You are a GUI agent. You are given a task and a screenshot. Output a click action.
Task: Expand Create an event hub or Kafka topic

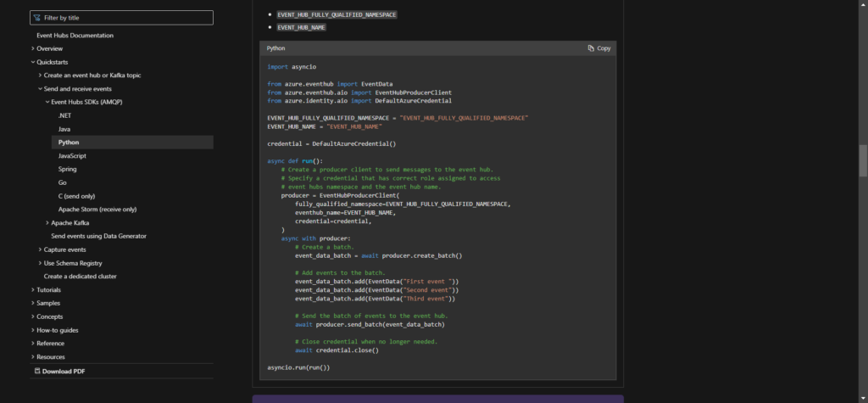click(92, 76)
